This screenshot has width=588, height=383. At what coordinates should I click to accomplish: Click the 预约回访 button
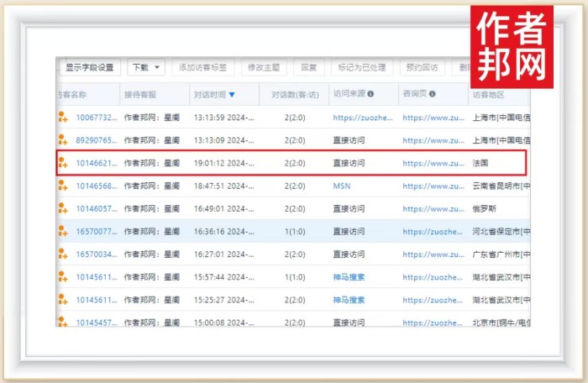[422, 67]
